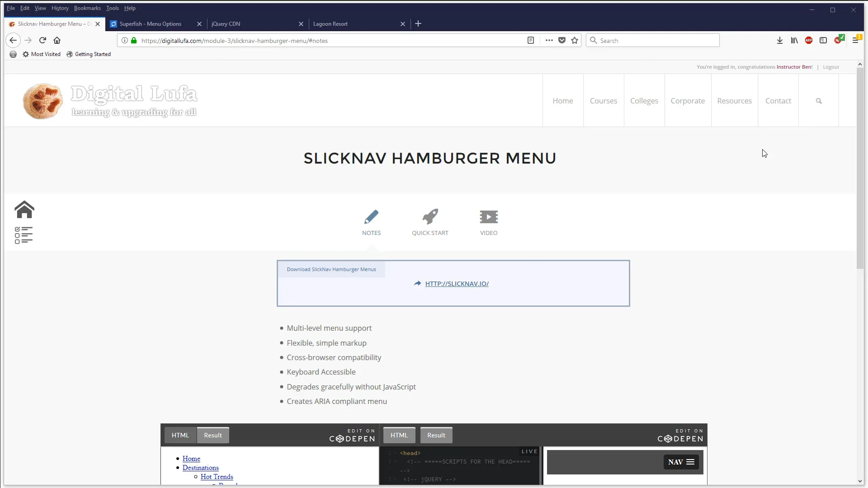Image resolution: width=868 pixels, height=488 pixels.
Task: Open the History menu
Action: coord(60,8)
